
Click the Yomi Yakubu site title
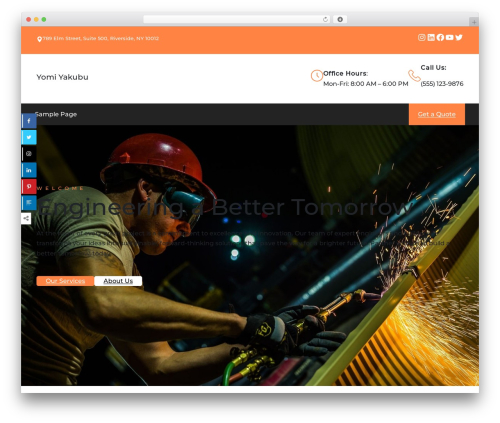point(62,77)
